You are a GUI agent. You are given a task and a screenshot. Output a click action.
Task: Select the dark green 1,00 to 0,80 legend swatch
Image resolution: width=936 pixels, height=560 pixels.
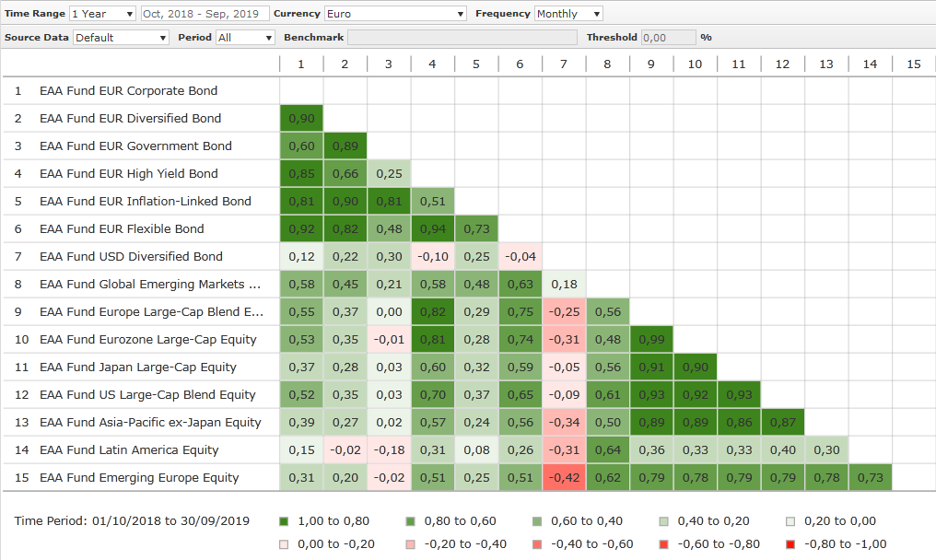coord(284,521)
